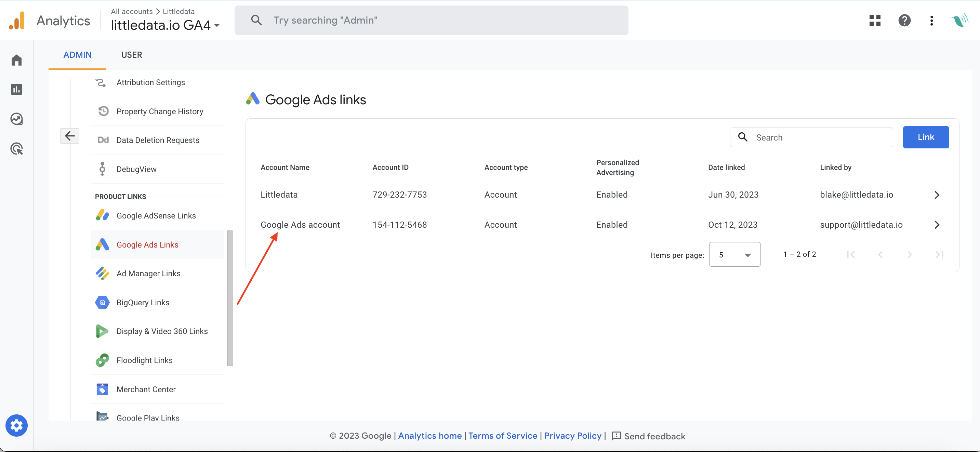Click the Date linked column header
Viewport: 980px width, 452px height.
click(x=726, y=168)
